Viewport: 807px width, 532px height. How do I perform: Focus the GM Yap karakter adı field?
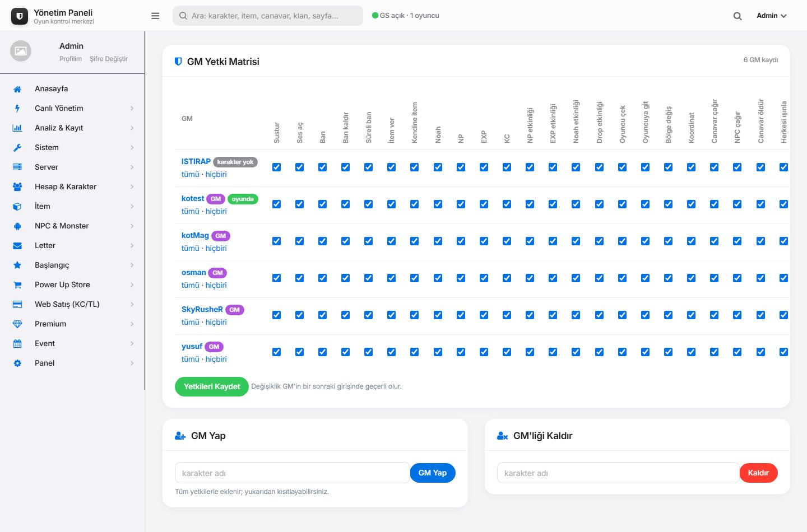click(293, 473)
